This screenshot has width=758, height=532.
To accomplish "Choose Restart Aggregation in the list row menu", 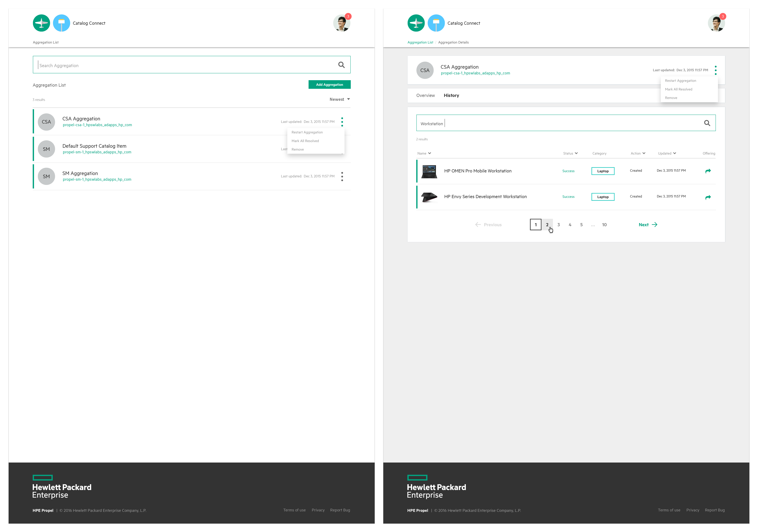I will pyautogui.click(x=307, y=132).
